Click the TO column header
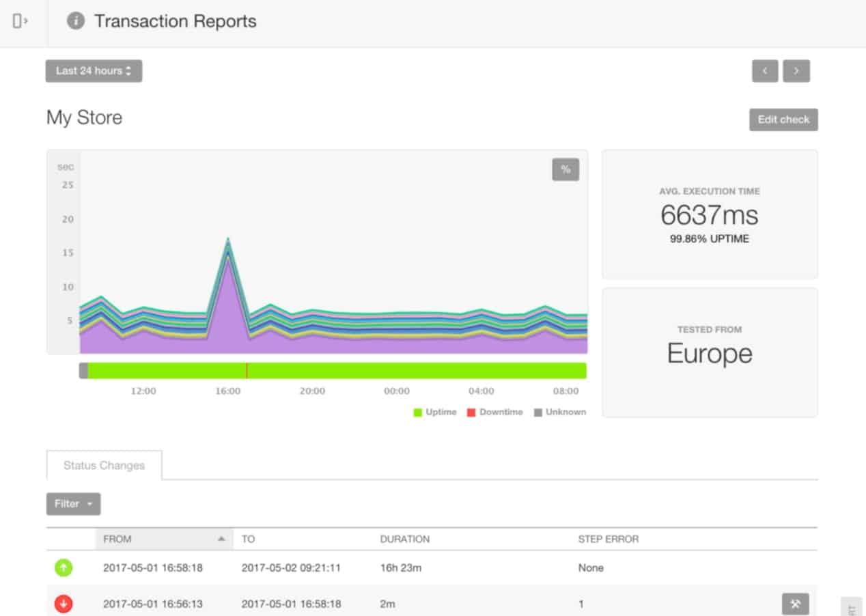This screenshot has height=616, width=866. coord(248,539)
